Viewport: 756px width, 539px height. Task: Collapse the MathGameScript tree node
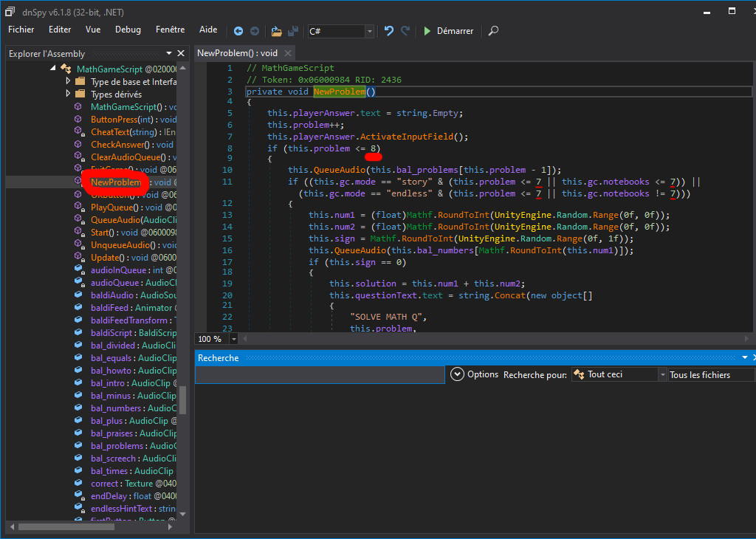pos(53,69)
